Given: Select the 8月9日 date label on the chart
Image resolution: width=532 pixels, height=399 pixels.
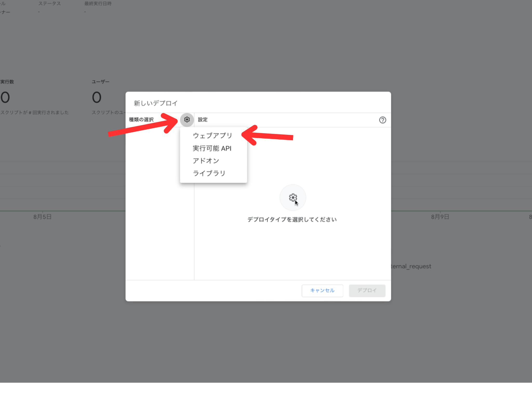Looking at the screenshot, I should (440, 217).
